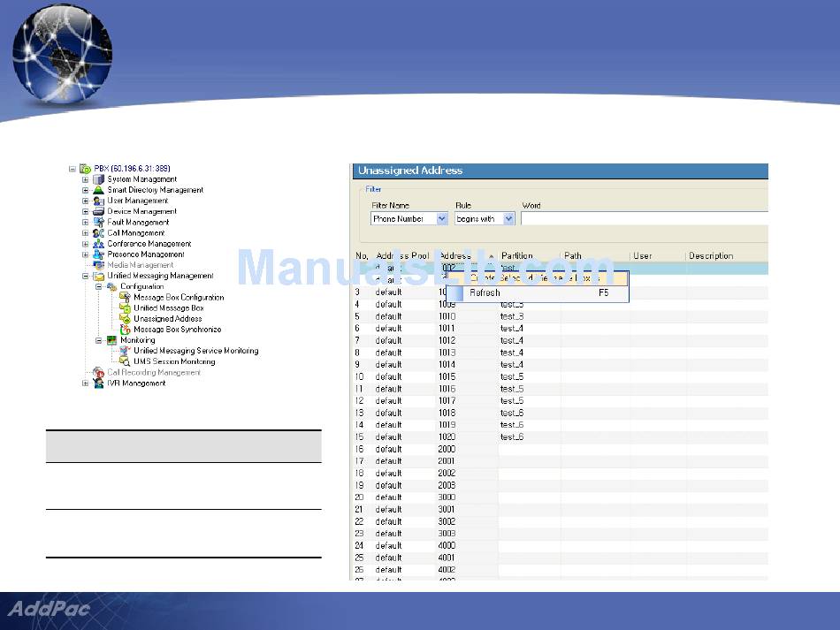Click the Device Management icon
The image size is (840, 630).
[99, 211]
